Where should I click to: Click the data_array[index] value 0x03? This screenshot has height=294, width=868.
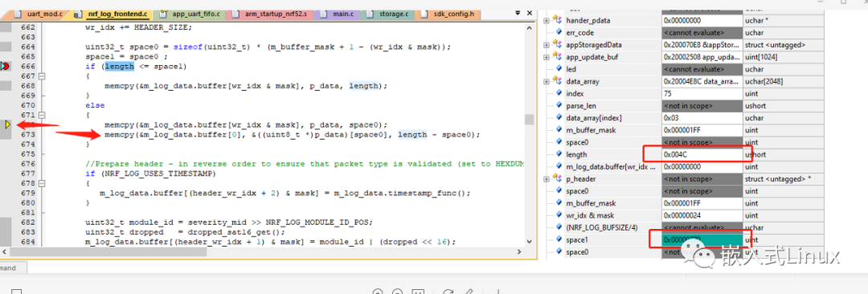click(x=702, y=118)
